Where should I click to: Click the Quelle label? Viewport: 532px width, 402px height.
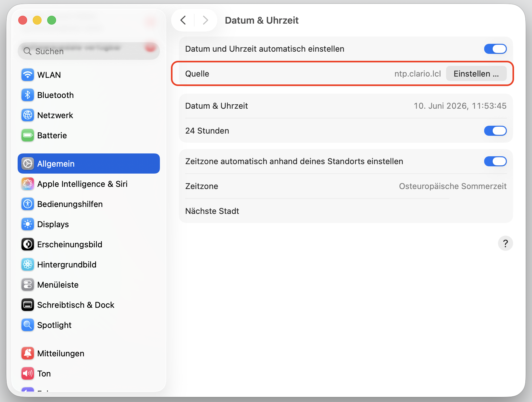point(197,74)
